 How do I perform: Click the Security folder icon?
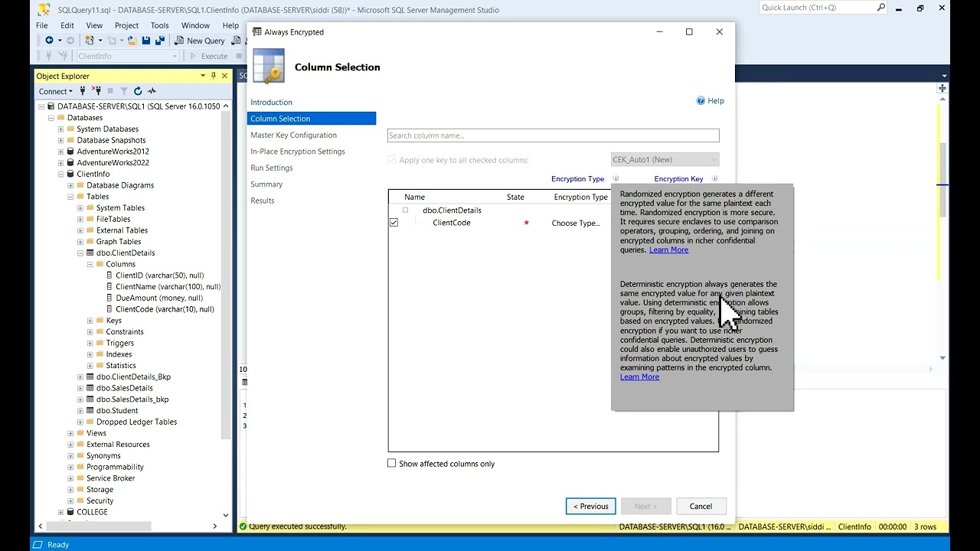pos(80,500)
